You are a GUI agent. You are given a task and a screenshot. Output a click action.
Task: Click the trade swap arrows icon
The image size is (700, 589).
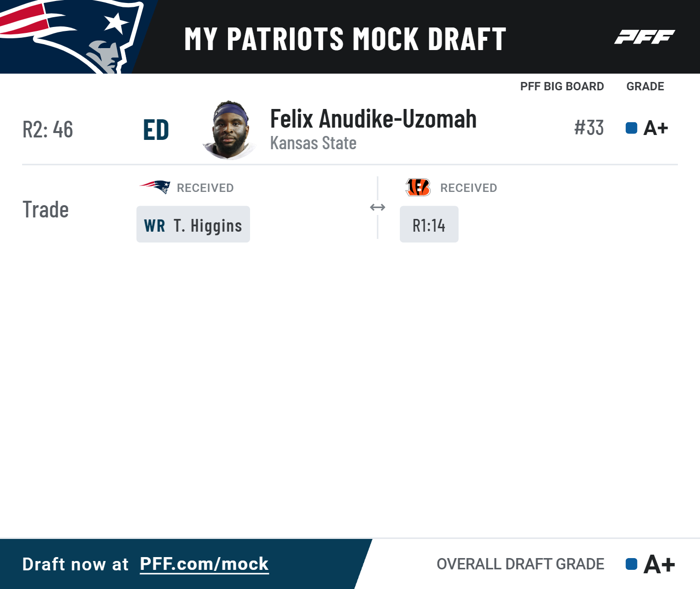pos(377,208)
